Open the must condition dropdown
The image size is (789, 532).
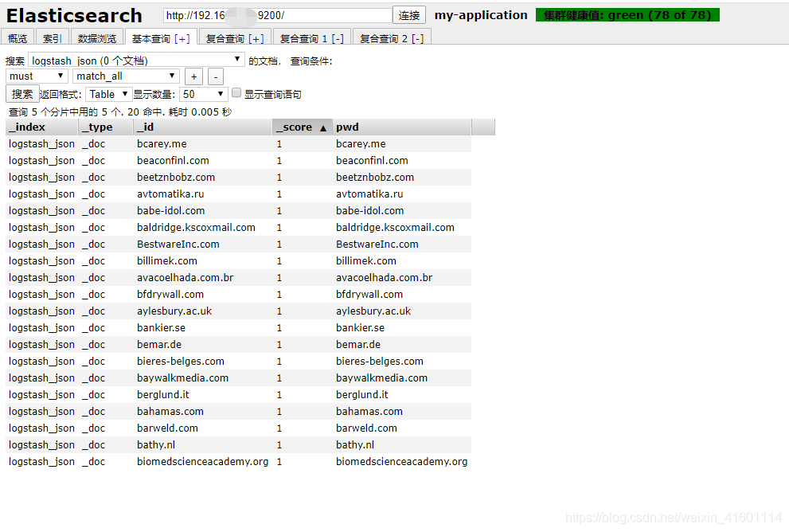37,76
